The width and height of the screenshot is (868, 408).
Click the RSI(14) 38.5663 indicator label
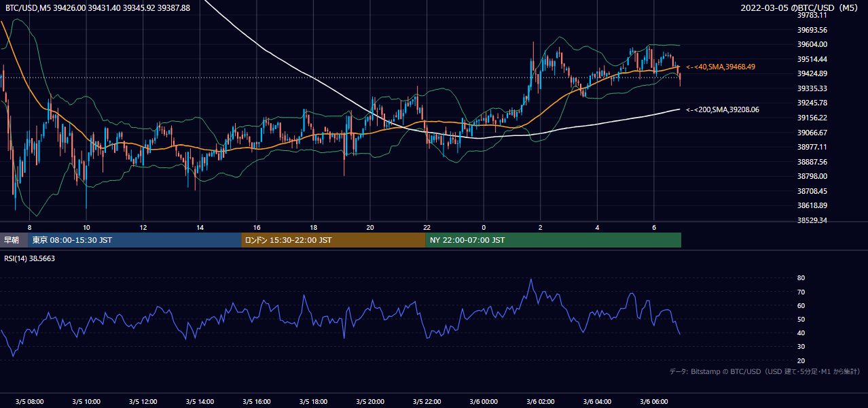pyautogui.click(x=30, y=258)
